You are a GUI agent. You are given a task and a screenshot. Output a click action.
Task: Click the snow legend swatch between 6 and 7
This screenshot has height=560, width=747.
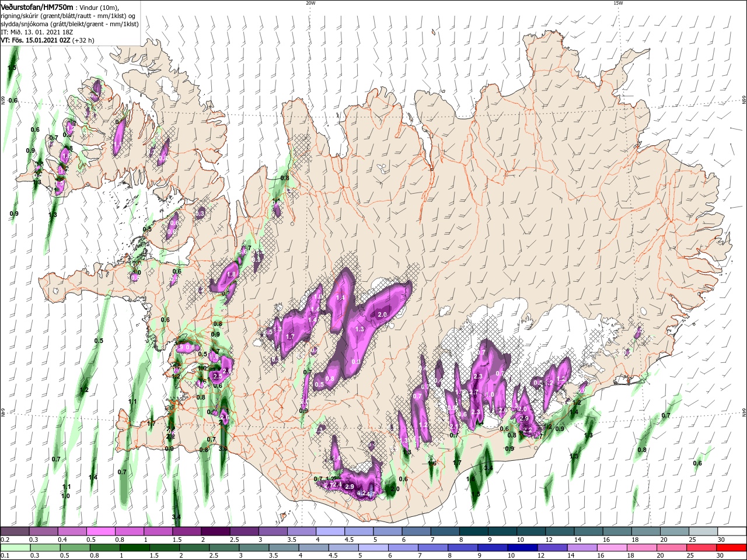pos(416,531)
